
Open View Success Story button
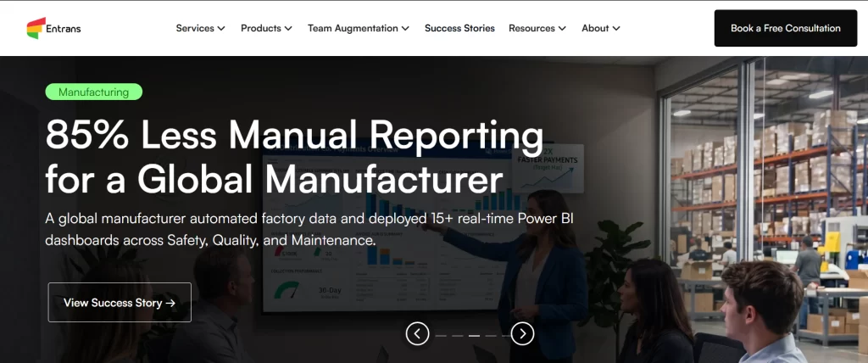point(120,303)
